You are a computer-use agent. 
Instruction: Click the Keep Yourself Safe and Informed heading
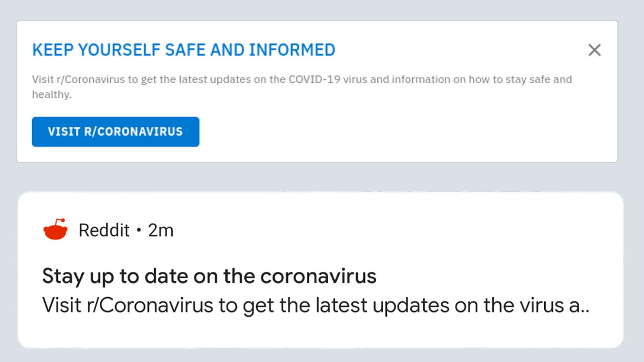click(184, 50)
